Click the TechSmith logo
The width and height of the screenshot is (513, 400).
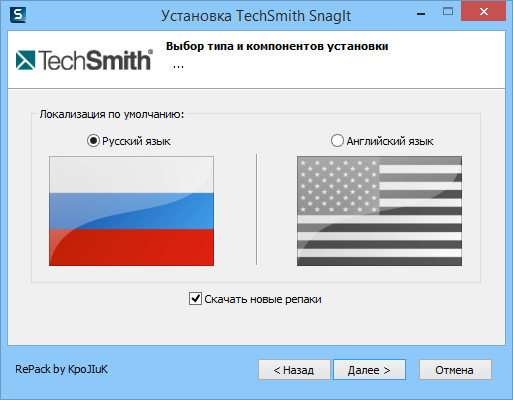coord(84,60)
